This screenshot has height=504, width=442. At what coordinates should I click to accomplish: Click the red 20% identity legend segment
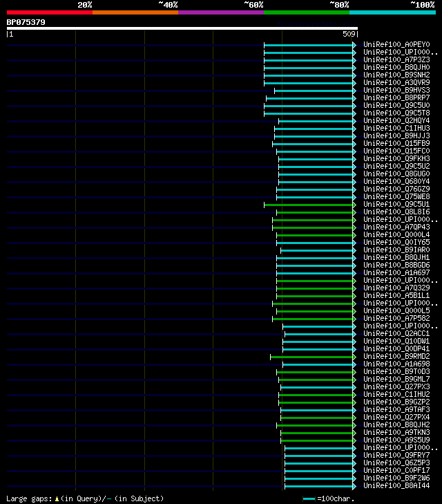click(x=50, y=12)
